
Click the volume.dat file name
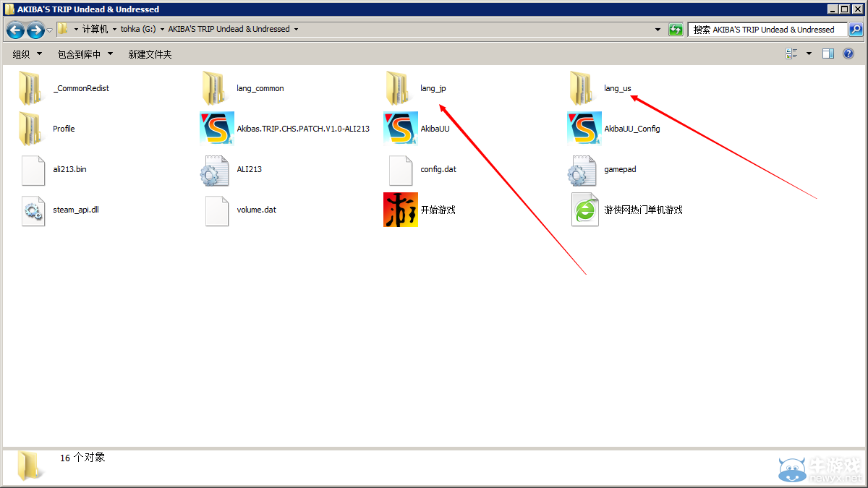[256, 210]
